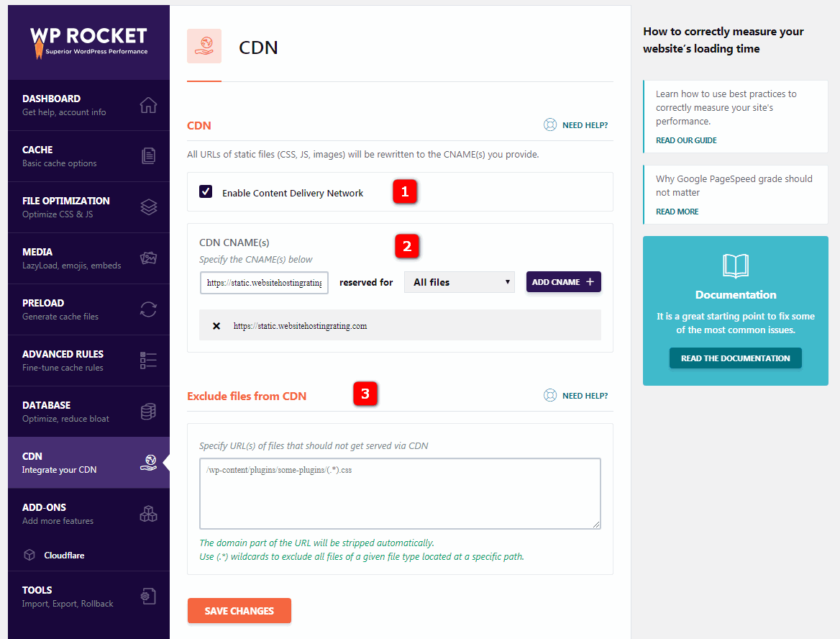
Task: Uncheck Enable Content Delivery Network checkbox
Action: [206, 191]
